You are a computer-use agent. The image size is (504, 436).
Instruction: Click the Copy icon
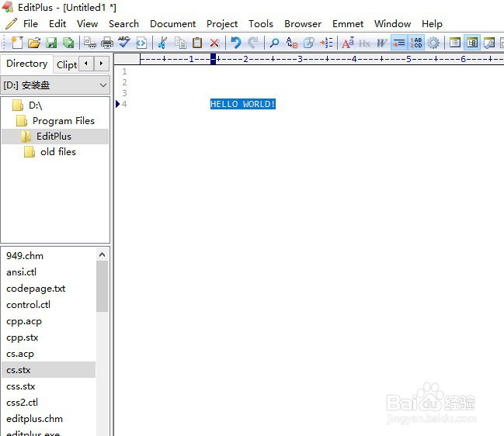(x=180, y=43)
